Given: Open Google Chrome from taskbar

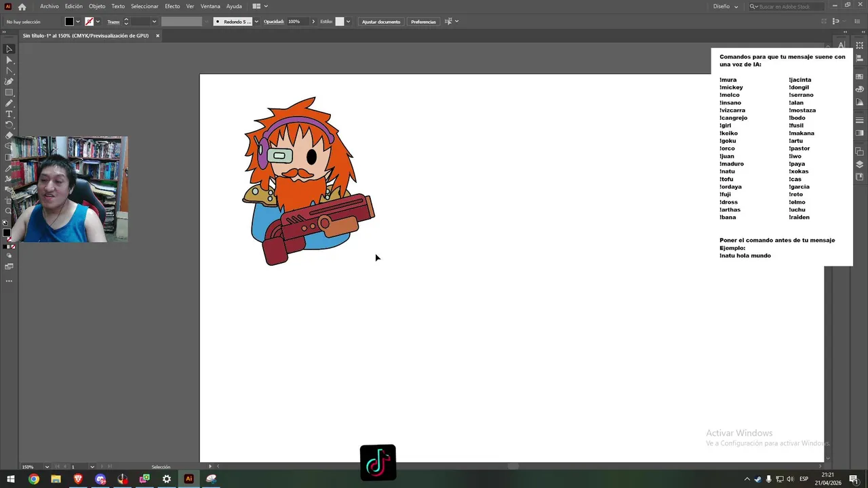Looking at the screenshot, I should 33,479.
